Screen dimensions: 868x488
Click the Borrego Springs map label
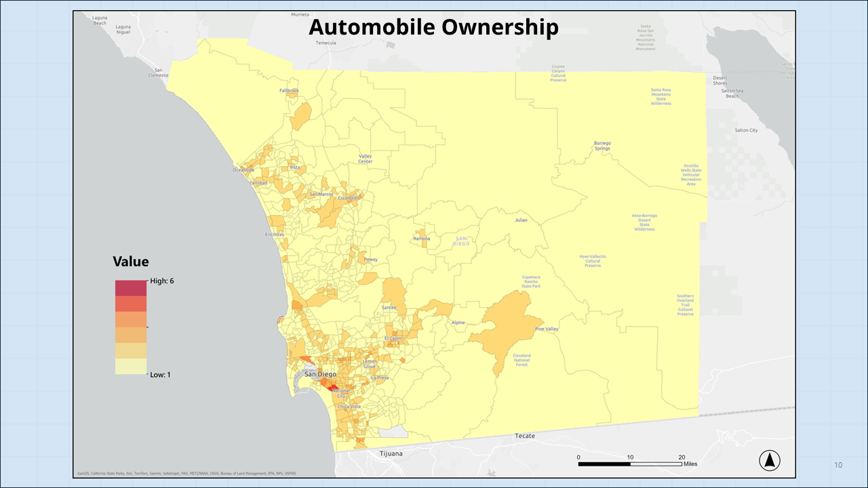tap(603, 146)
